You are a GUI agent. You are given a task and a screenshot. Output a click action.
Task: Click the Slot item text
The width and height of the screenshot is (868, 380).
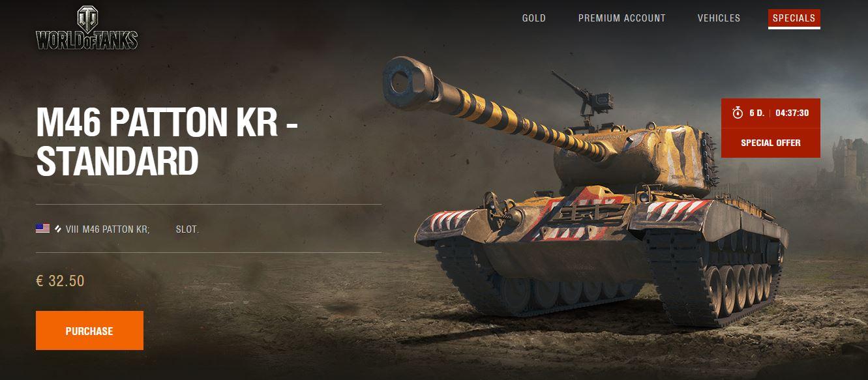pos(187,229)
